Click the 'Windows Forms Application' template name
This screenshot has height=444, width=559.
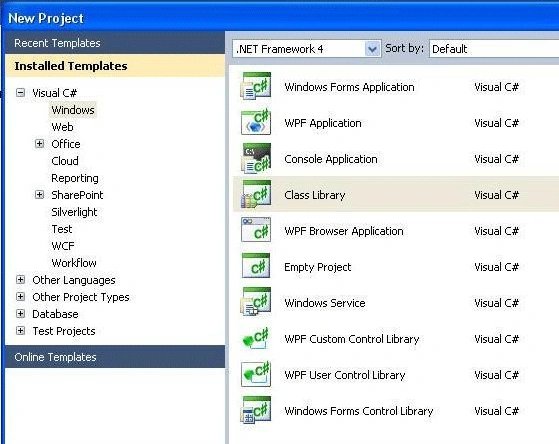(x=349, y=87)
